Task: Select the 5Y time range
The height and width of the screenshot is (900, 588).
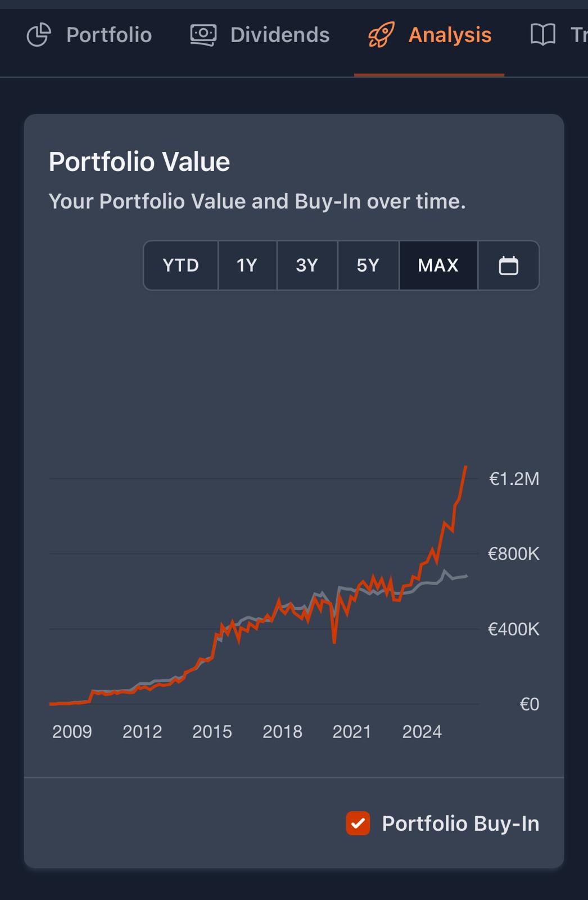Action: (368, 265)
